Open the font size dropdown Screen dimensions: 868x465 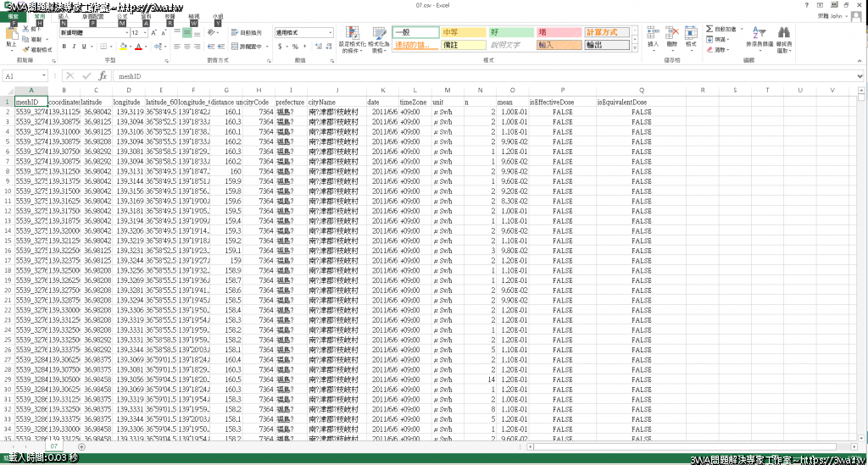click(x=147, y=32)
